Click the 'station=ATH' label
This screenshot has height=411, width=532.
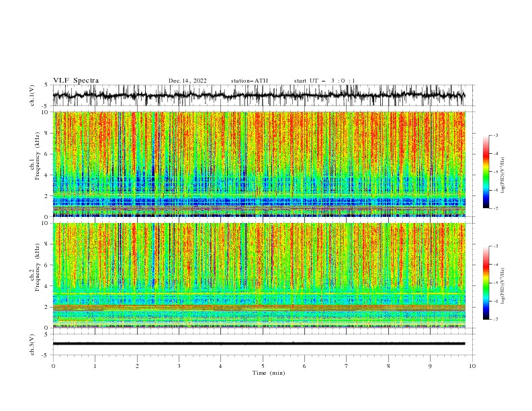coord(249,81)
